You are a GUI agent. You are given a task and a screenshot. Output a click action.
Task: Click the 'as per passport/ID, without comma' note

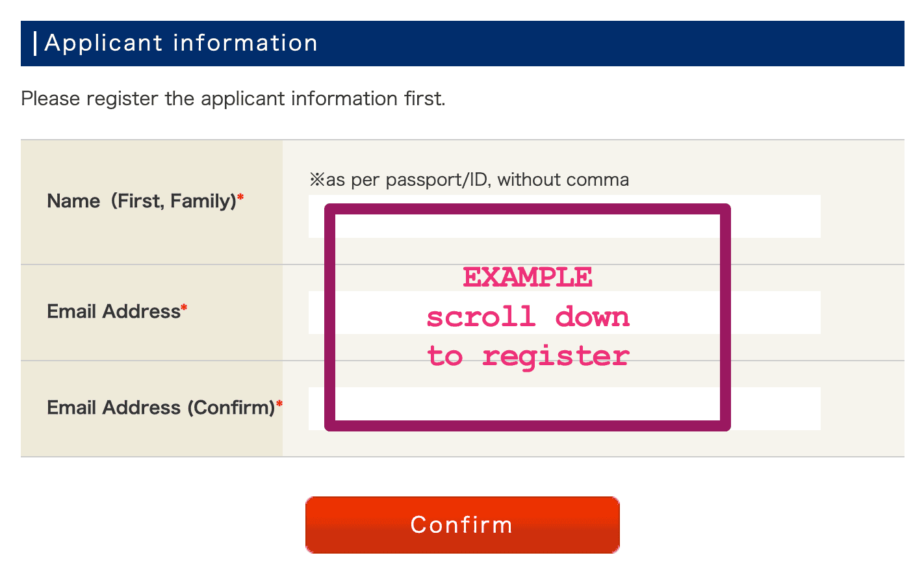[476, 180]
